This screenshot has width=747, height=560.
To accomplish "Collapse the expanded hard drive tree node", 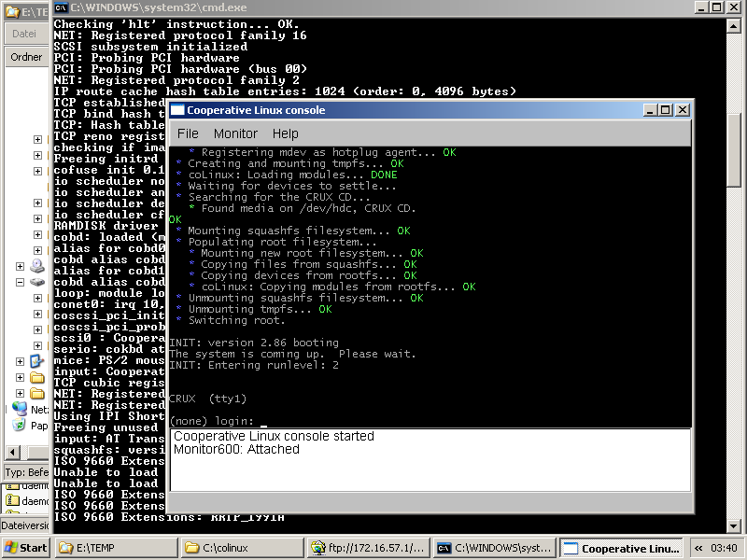I will click(x=20, y=282).
